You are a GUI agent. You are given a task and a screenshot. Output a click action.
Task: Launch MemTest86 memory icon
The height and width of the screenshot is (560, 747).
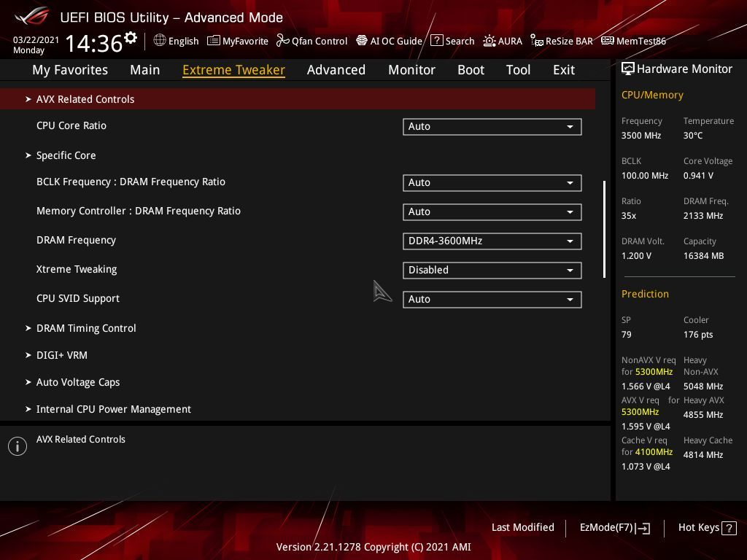tap(608, 41)
